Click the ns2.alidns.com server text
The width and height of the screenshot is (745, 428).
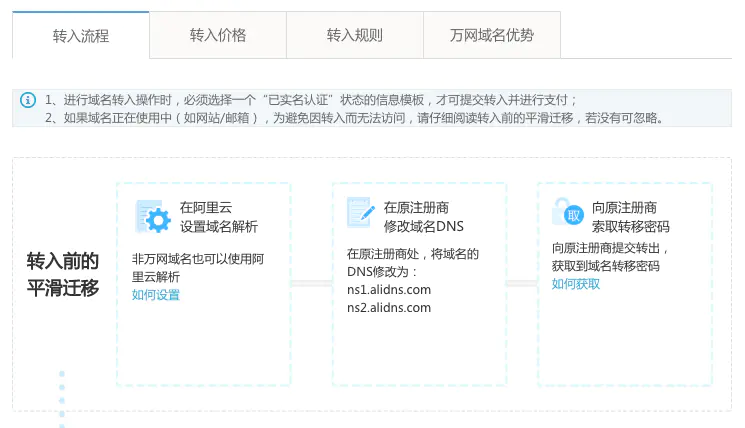pyautogui.click(x=389, y=307)
